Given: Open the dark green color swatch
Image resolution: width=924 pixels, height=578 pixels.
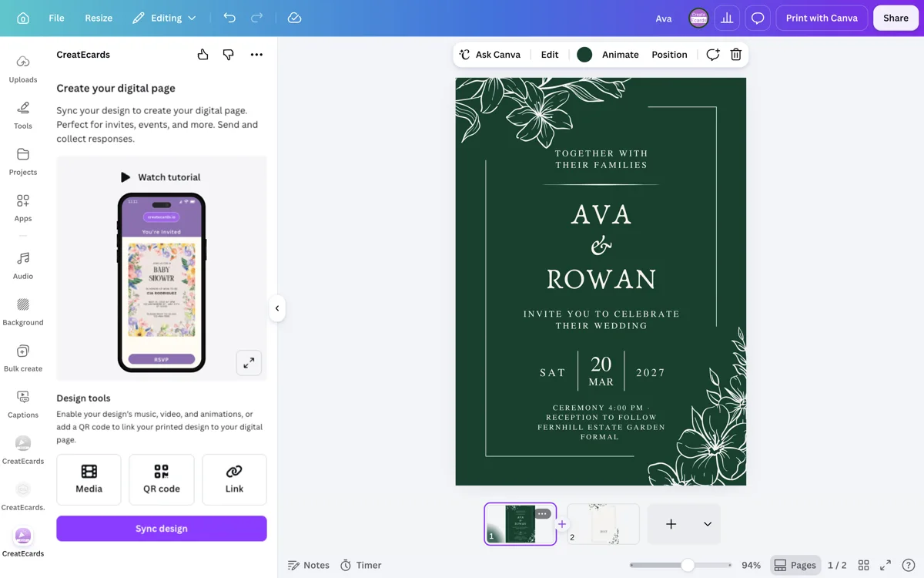Looking at the screenshot, I should pyautogui.click(x=584, y=54).
